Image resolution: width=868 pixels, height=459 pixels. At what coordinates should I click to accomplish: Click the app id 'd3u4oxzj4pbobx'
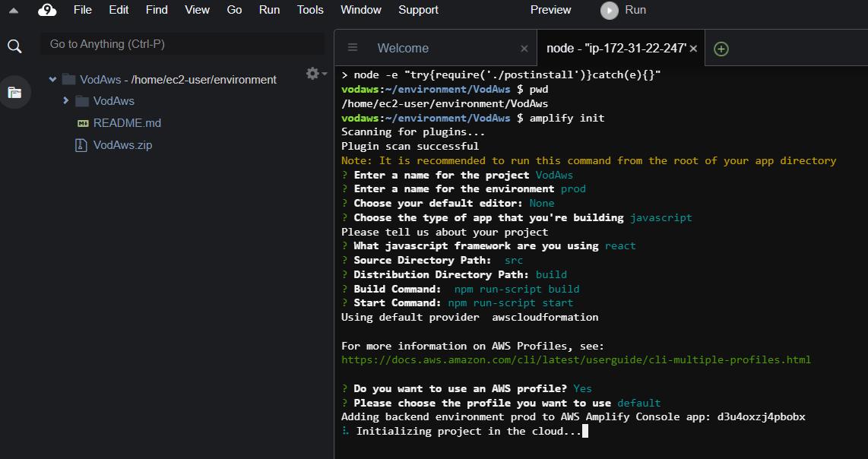click(x=761, y=417)
